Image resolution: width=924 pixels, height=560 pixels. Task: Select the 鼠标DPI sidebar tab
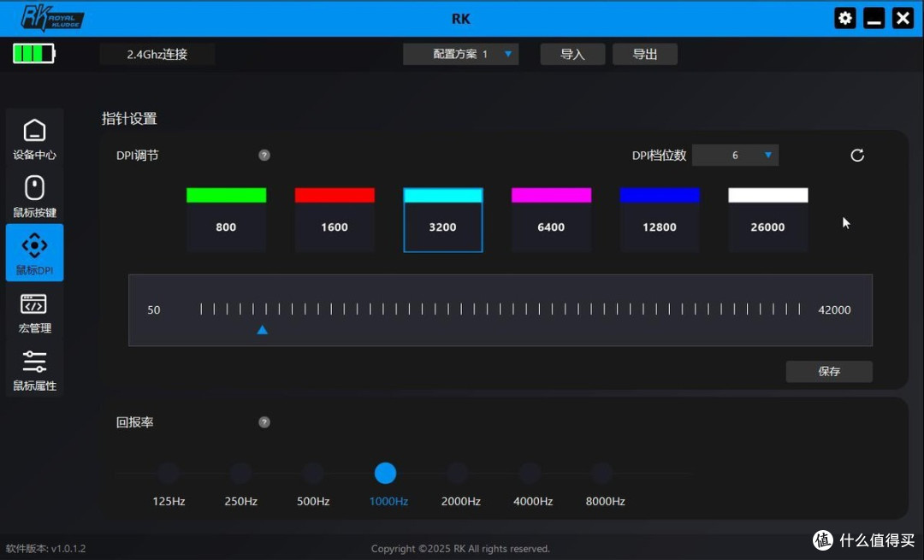(35, 252)
